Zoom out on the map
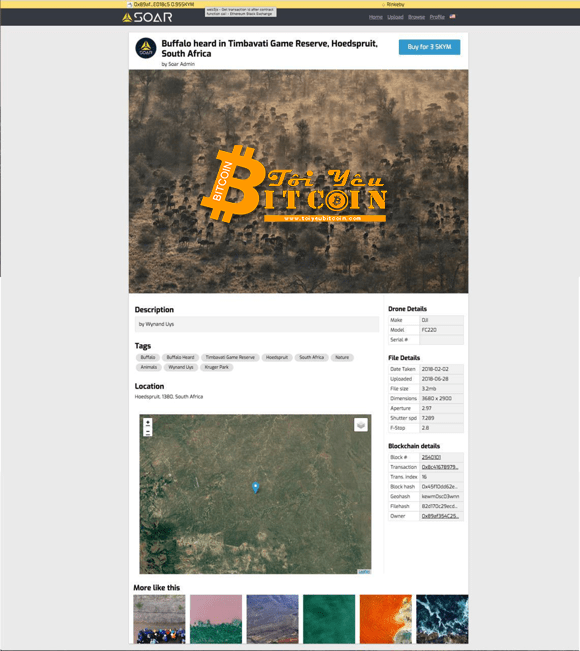This screenshot has height=651, width=580. (148, 432)
